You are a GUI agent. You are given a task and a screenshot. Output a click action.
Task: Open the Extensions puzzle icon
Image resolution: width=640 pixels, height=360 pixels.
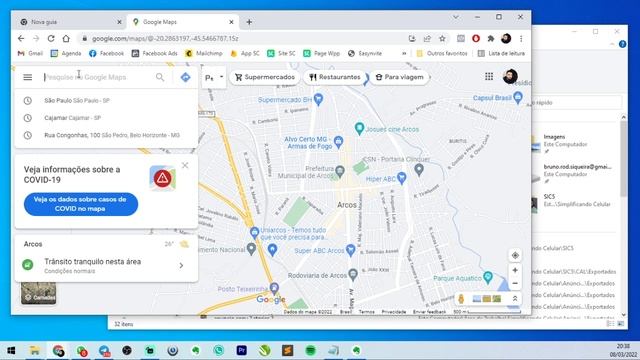click(x=491, y=38)
